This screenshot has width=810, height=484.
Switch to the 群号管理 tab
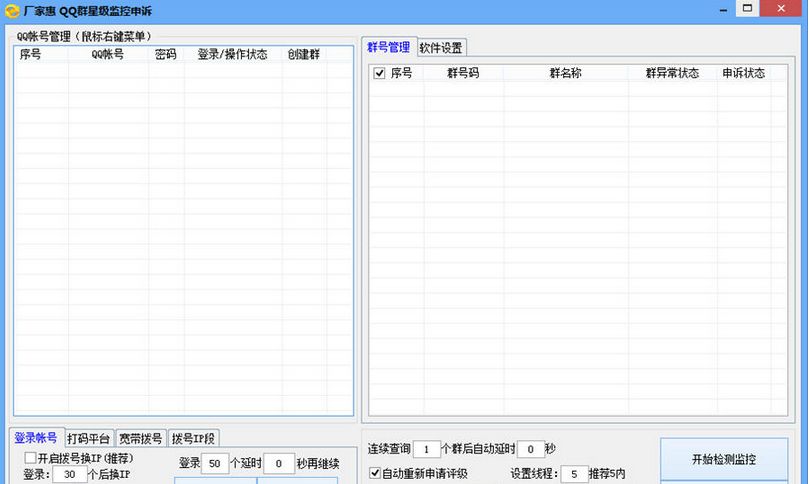[388, 47]
